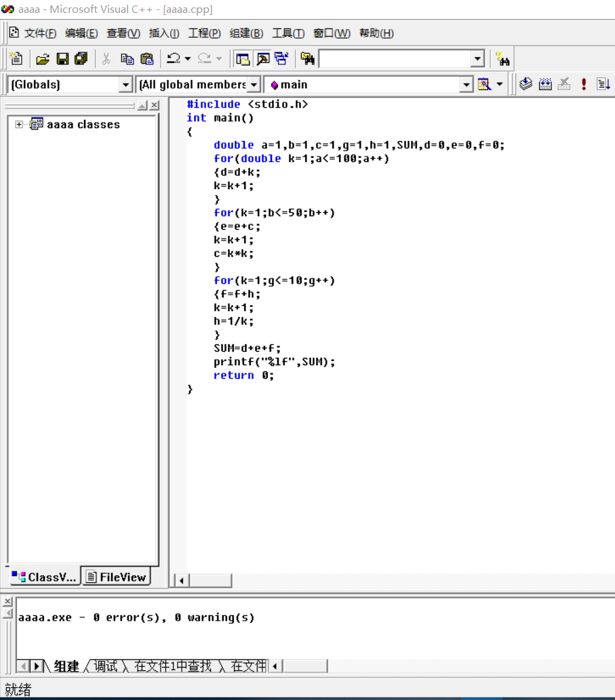
Task: Click the Undo arrow icon
Action: pos(174,58)
